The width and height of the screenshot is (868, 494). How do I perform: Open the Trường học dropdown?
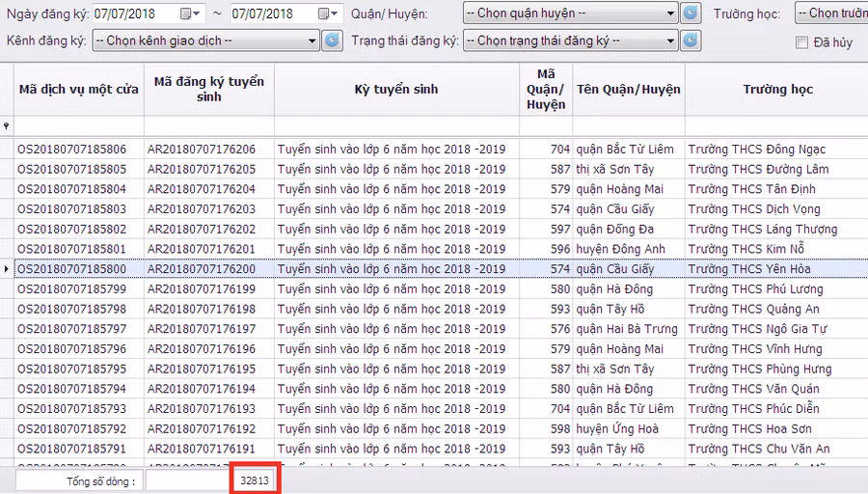coord(829,14)
